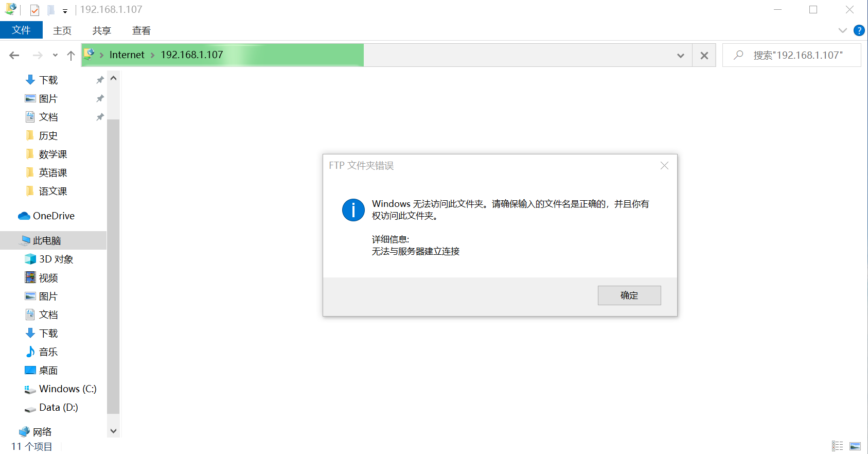
Task: Click the address bar FTP location icon
Action: pyautogui.click(x=89, y=54)
